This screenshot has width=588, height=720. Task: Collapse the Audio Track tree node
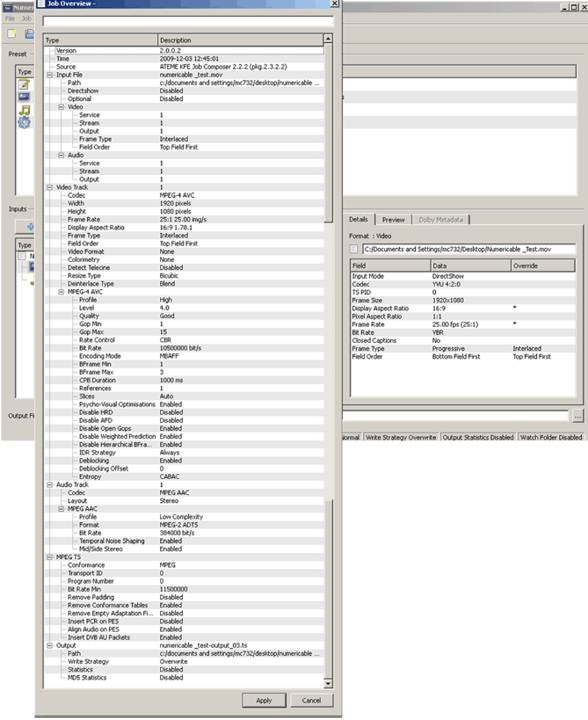50,485
